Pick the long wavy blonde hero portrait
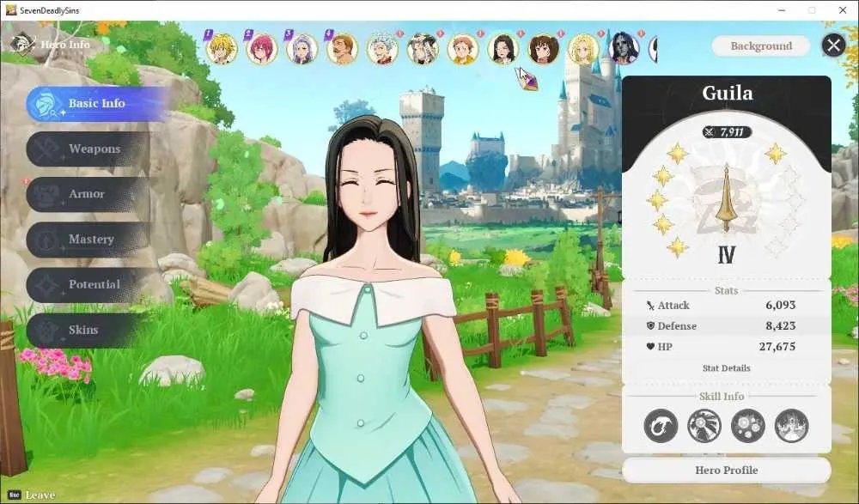859x504 pixels. (x=583, y=49)
